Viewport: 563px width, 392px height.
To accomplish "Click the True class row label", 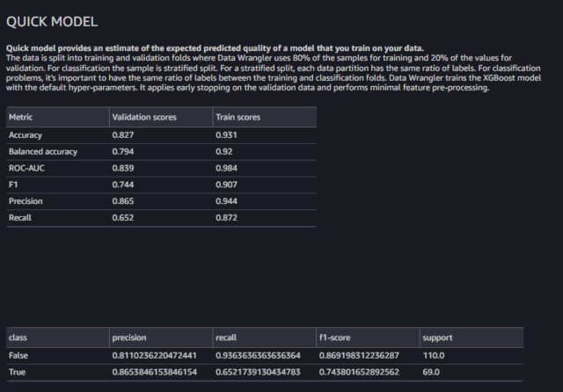I will pyautogui.click(x=17, y=372).
